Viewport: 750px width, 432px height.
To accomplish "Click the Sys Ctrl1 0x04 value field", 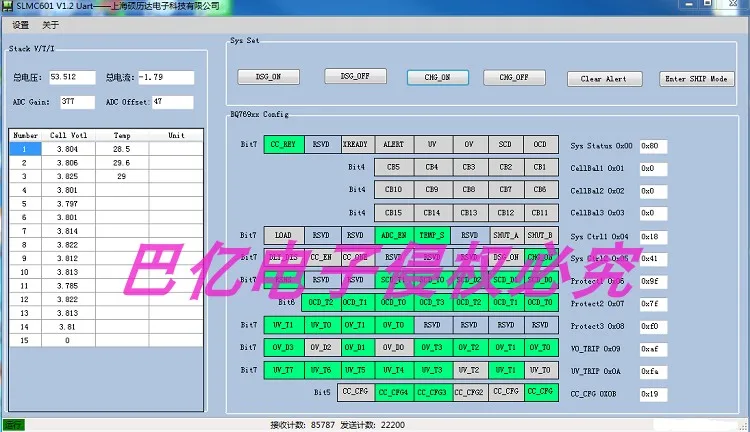I will [653, 237].
